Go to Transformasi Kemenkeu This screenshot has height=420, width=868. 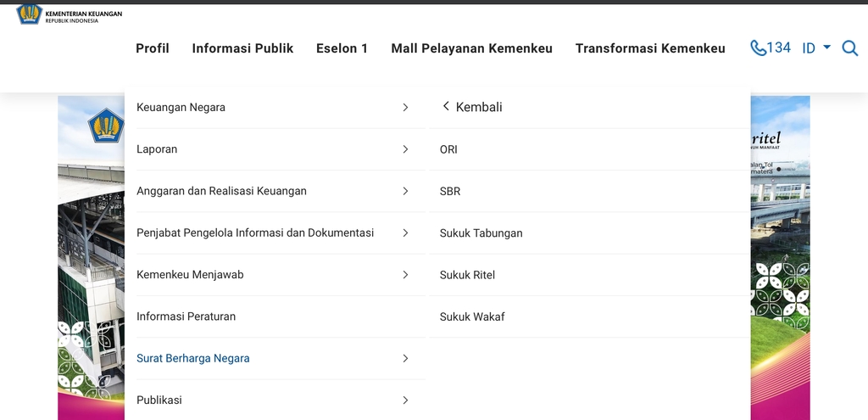[650, 48]
